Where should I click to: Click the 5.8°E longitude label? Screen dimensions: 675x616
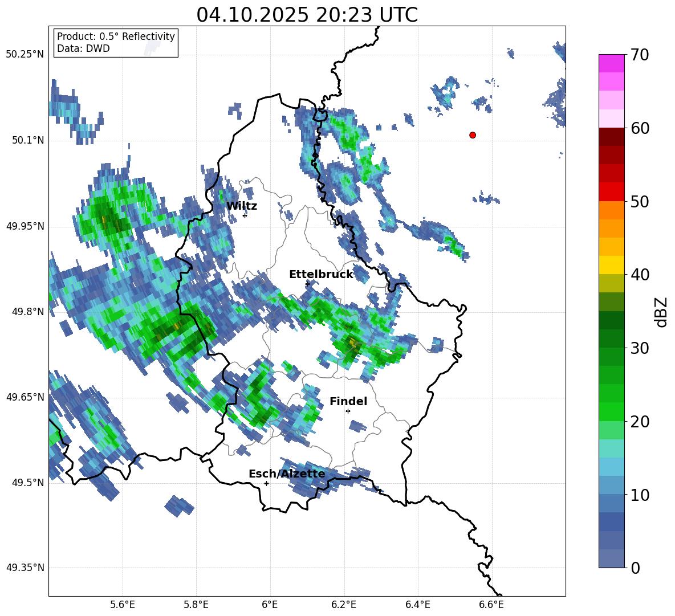196,605
